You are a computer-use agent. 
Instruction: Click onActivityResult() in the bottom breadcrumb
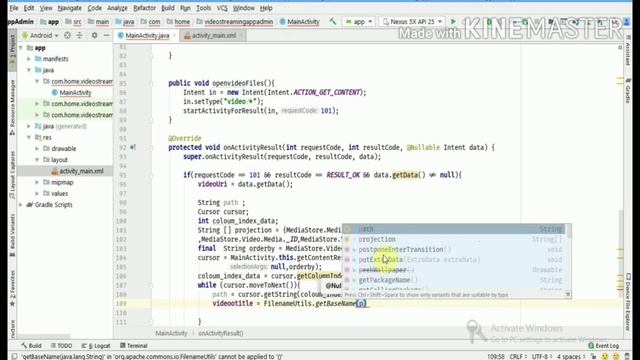pos(220,333)
